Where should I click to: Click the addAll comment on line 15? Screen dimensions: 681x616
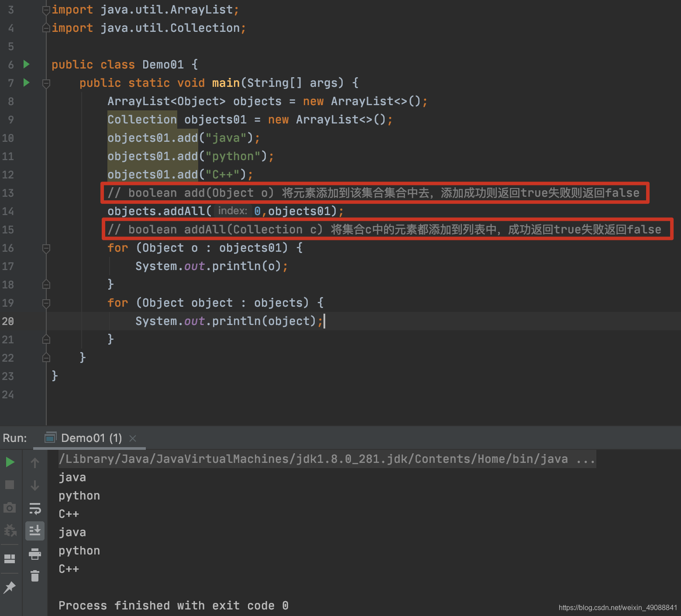pyautogui.click(x=384, y=229)
